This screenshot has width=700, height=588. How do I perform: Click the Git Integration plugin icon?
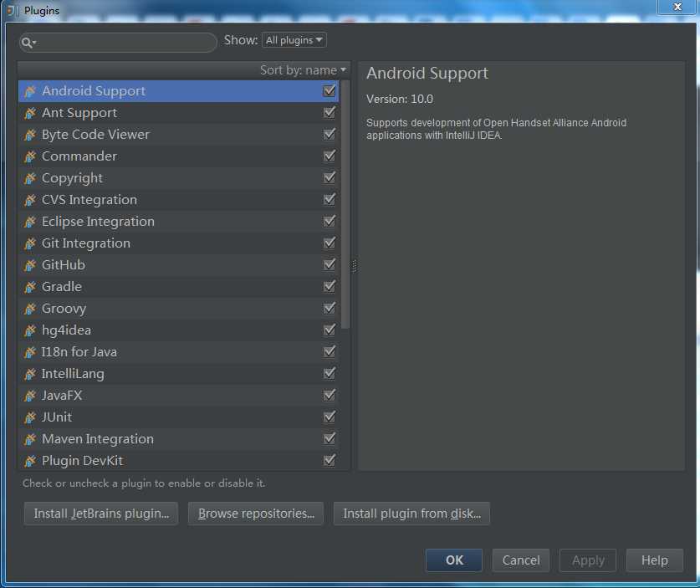(x=30, y=243)
